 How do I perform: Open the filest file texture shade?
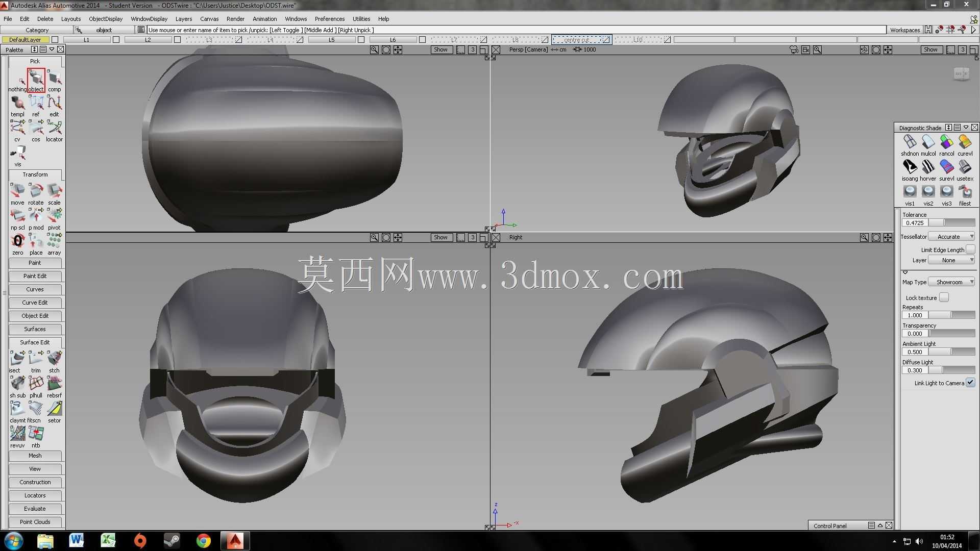pyautogui.click(x=965, y=195)
